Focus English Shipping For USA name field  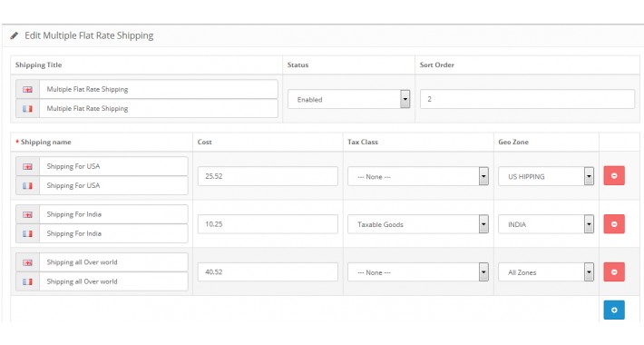(113, 166)
